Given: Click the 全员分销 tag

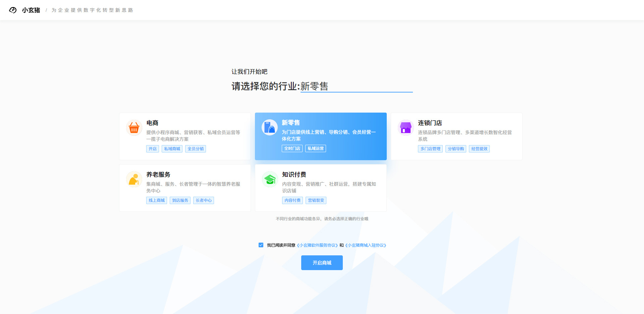Looking at the screenshot, I should tap(196, 149).
